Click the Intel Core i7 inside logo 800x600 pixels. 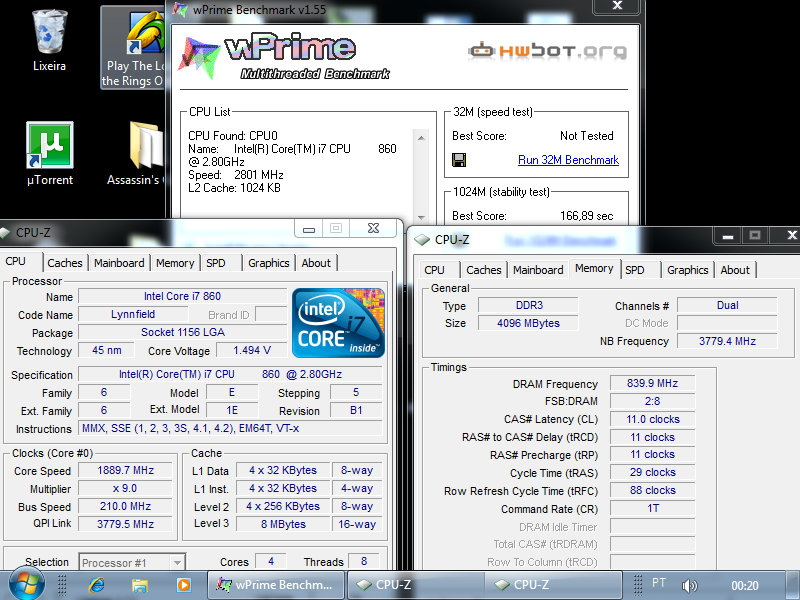tap(338, 322)
